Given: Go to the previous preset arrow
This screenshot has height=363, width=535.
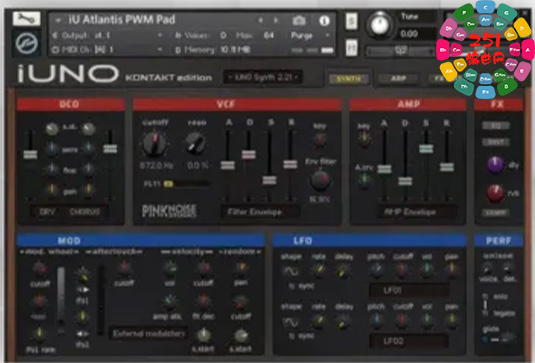Looking at the screenshot, I should point(260,20).
